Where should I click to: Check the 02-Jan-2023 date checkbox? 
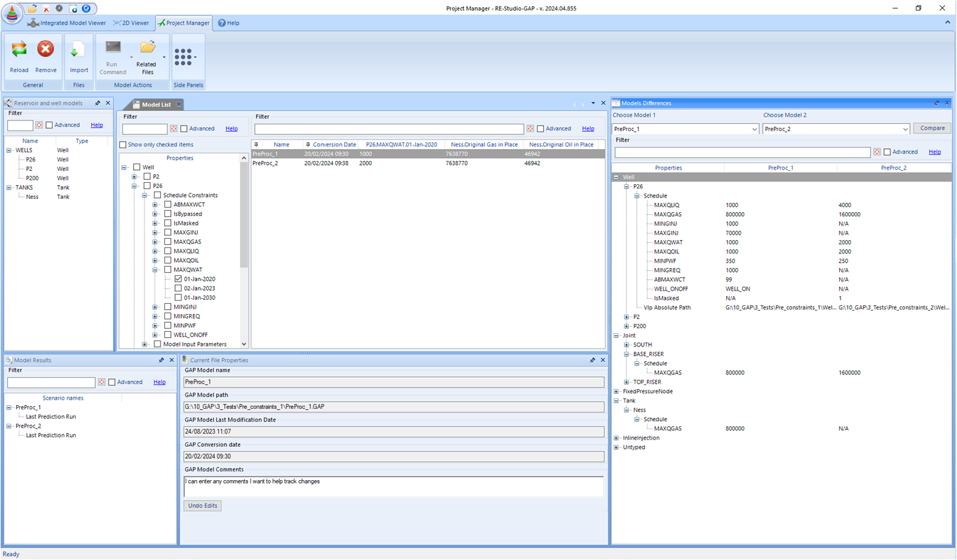pyautogui.click(x=178, y=289)
